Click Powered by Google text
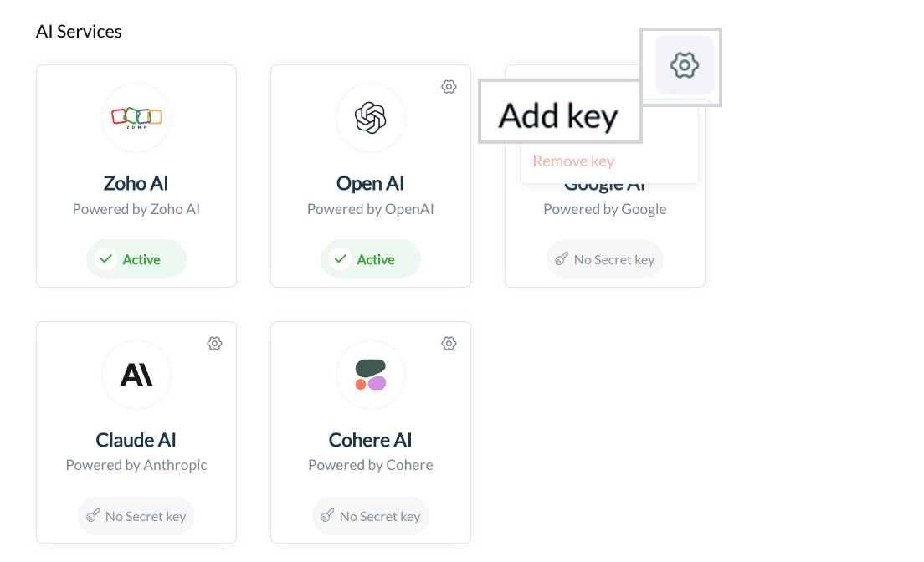The height and width of the screenshot is (562, 924). pyautogui.click(x=605, y=209)
